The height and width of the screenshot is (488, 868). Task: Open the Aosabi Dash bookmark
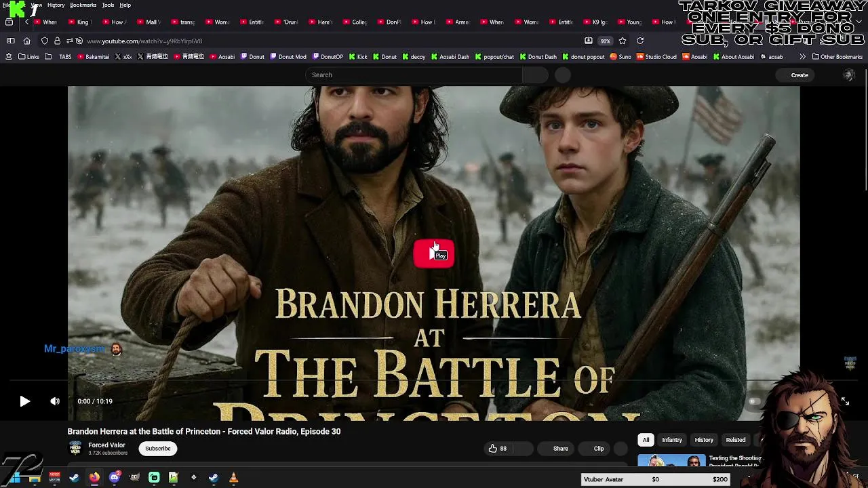(x=450, y=57)
